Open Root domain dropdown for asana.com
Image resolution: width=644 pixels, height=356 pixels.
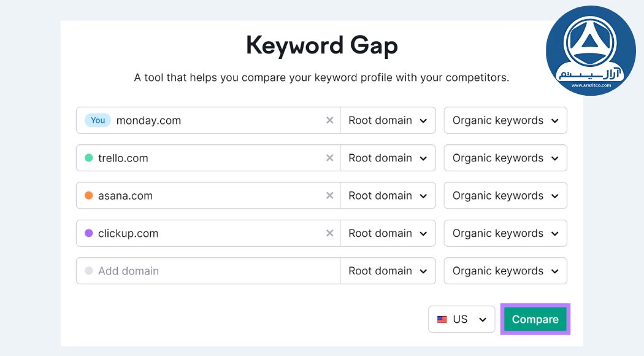pos(388,196)
